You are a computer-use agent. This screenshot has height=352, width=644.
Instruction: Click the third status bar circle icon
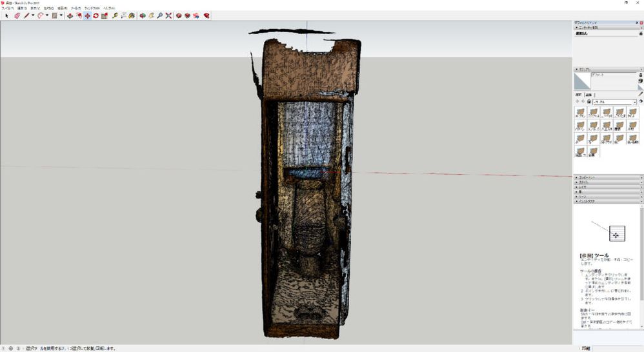coord(18,348)
